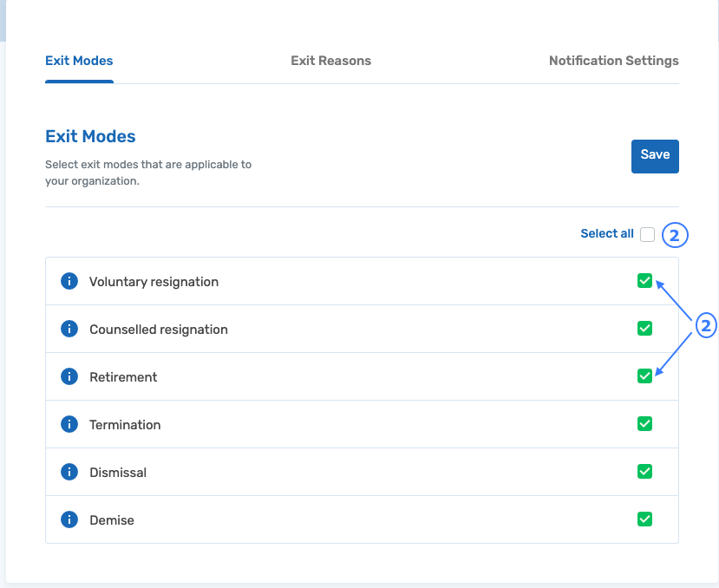The height and width of the screenshot is (588, 719).
Task: Click the info icon next to Termination
Action: [x=69, y=424]
